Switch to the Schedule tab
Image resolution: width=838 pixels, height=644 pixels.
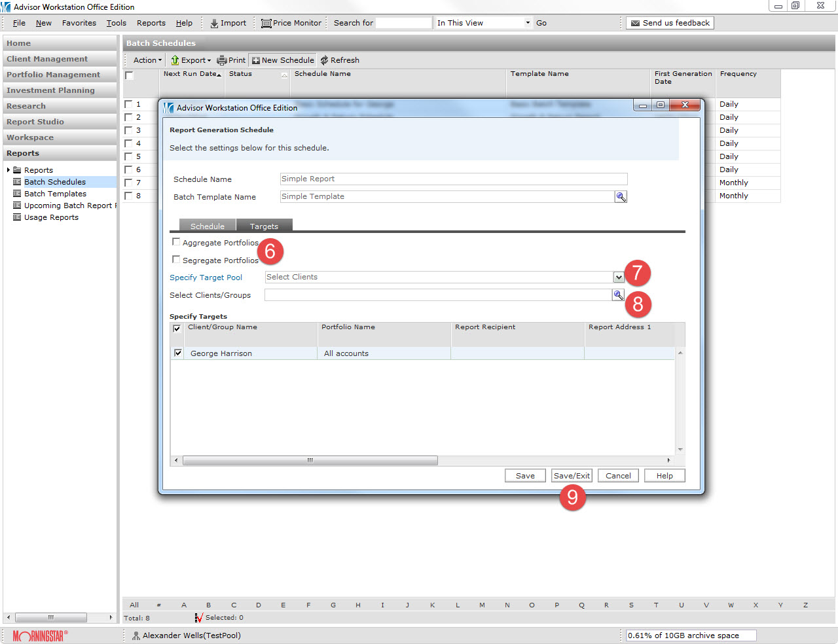tap(208, 226)
